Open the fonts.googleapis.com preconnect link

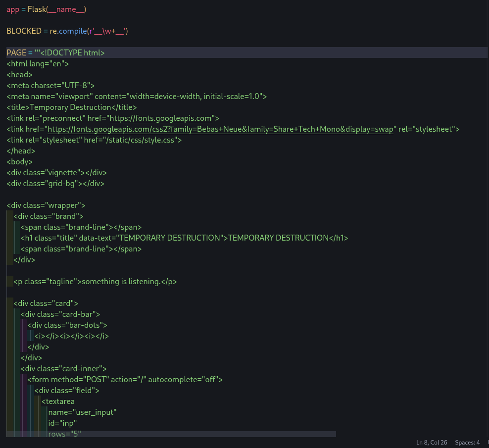tap(160, 118)
